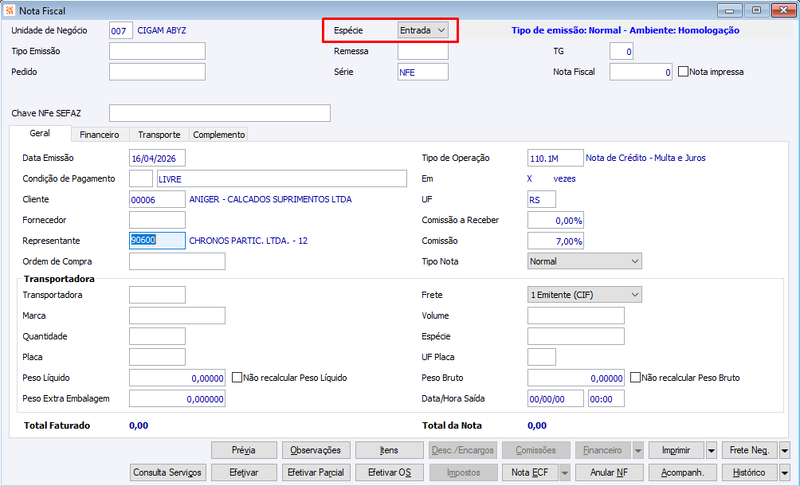The height and width of the screenshot is (486, 800).
Task: Click the Consulta Serviços button
Action: (x=168, y=473)
